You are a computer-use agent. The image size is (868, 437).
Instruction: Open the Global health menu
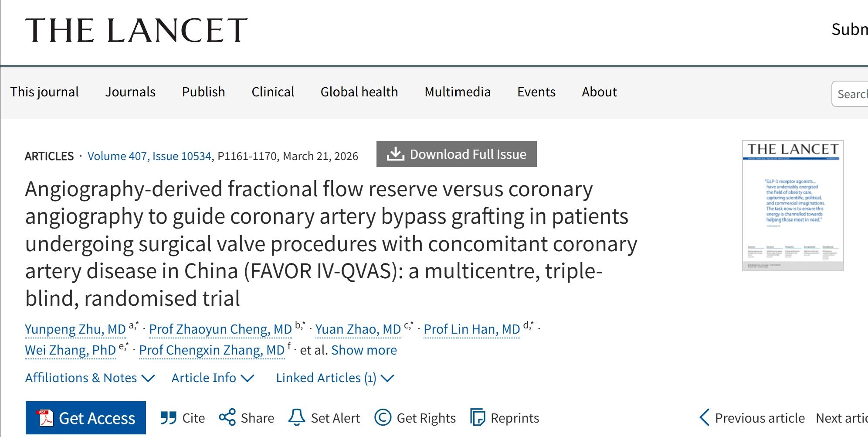click(x=359, y=92)
